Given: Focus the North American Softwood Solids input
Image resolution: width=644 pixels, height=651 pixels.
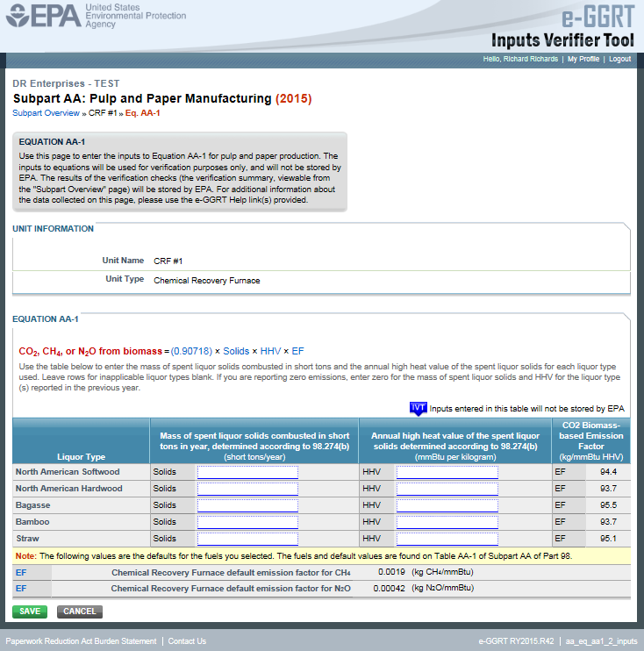Looking at the screenshot, I should [x=248, y=472].
